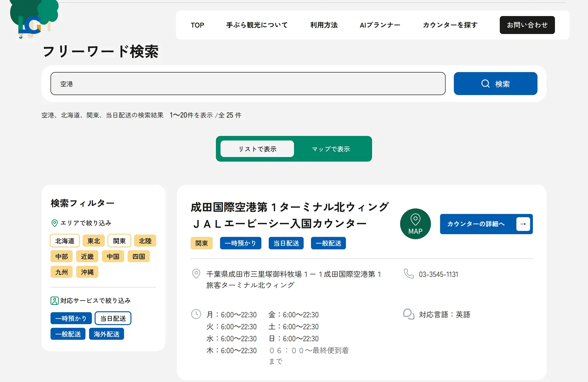This screenshot has width=588, height=382.
Task: Toggle the 関東 area filter
Action: point(119,241)
